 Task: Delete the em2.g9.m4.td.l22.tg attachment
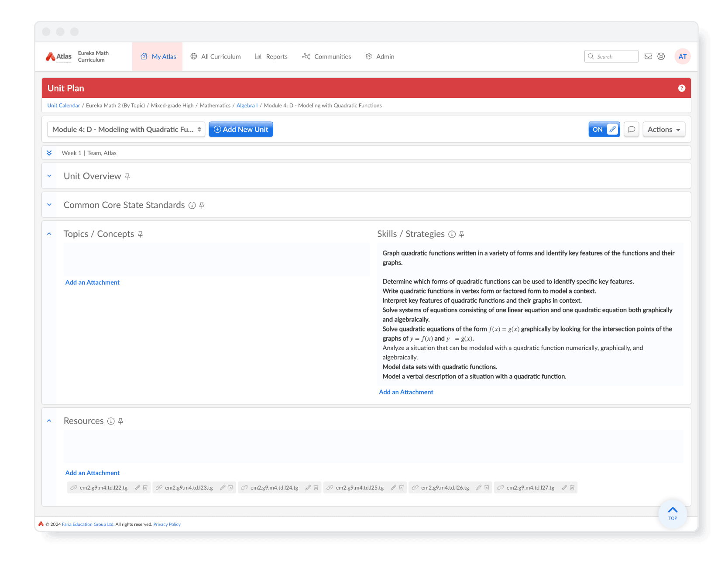pos(145,488)
